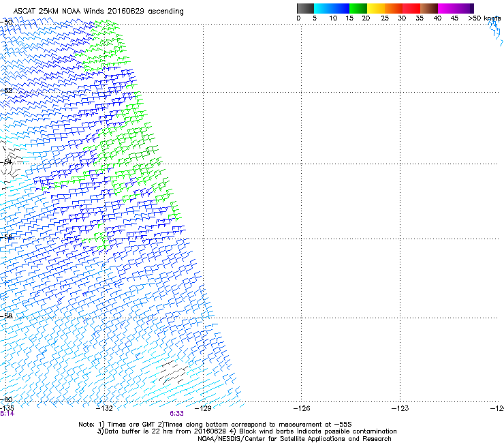Screen dimensions: 504x443
Task: Click the '-126' longitude label
Action: click(302, 408)
